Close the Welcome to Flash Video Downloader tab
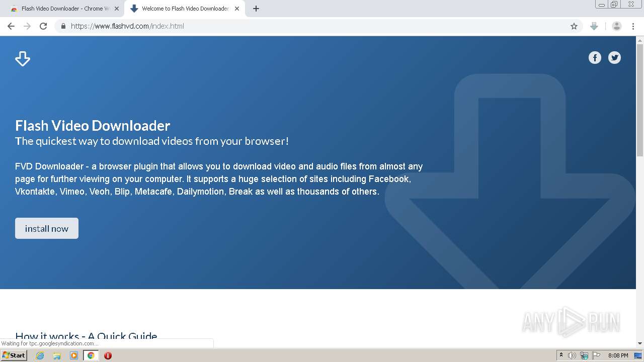 pos(237,9)
